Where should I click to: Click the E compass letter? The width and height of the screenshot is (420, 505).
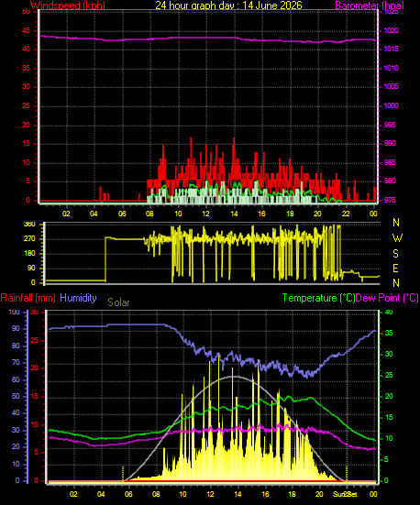point(395,268)
